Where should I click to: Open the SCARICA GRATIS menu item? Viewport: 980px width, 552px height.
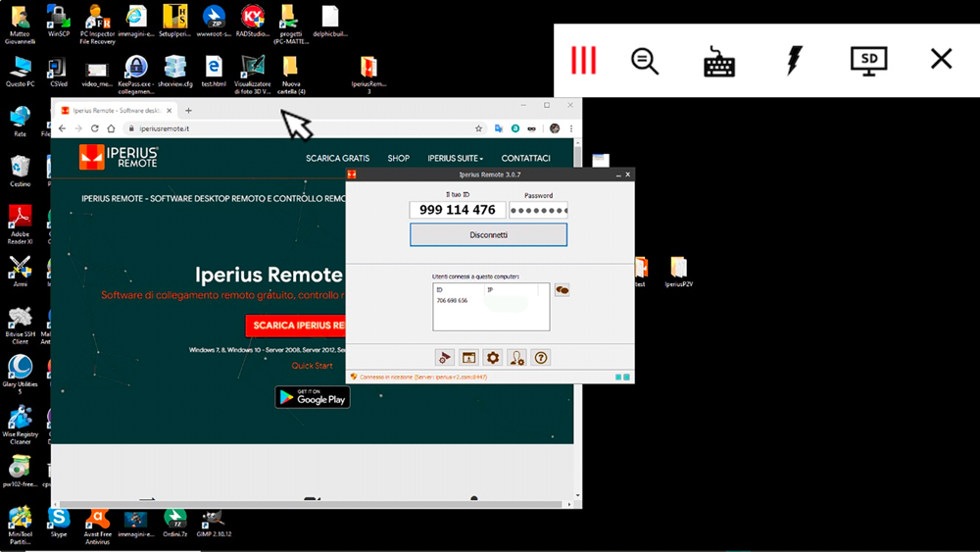point(337,158)
